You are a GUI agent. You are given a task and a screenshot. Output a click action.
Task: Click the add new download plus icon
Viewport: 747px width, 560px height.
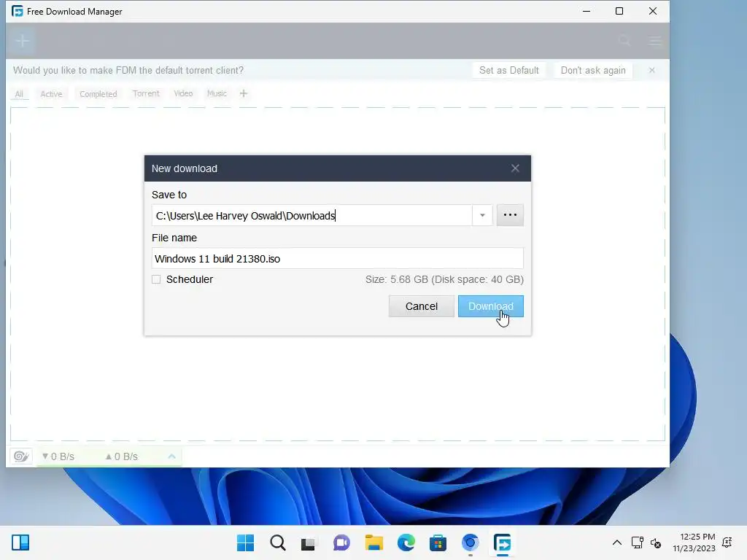click(x=23, y=41)
